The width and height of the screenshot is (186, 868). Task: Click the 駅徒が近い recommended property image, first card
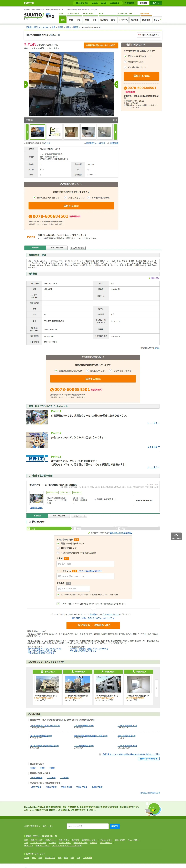[x=47, y=684]
